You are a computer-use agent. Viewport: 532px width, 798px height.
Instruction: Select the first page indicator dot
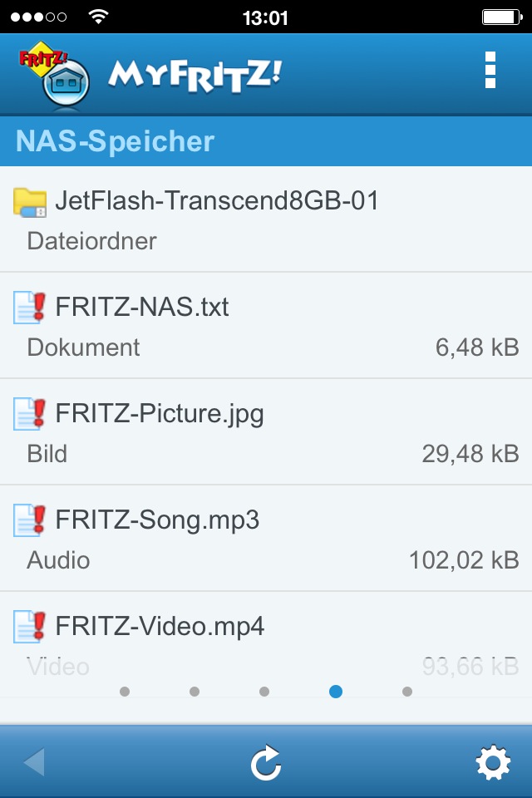[x=125, y=691]
